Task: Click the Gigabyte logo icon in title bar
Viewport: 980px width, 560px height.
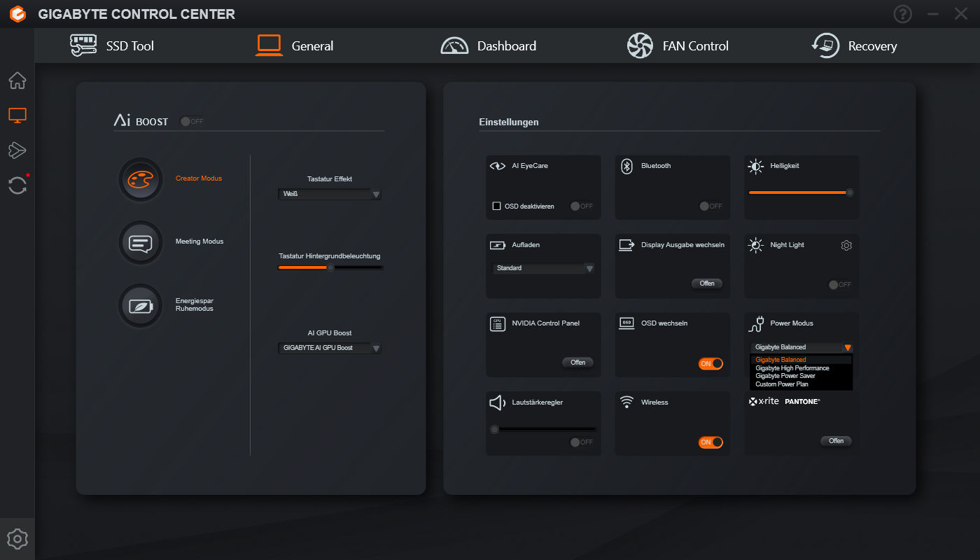Action: tap(18, 14)
